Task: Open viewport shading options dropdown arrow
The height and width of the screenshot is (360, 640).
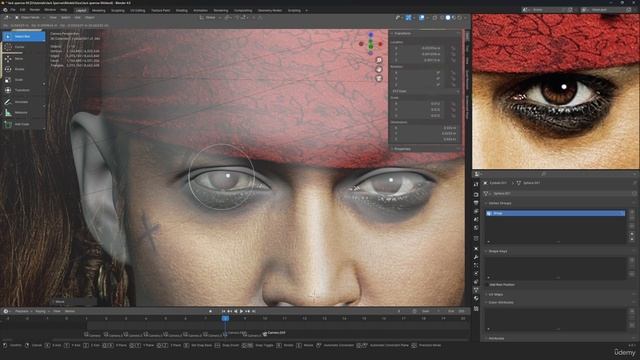Action: pyautogui.click(x=466, y=18)
